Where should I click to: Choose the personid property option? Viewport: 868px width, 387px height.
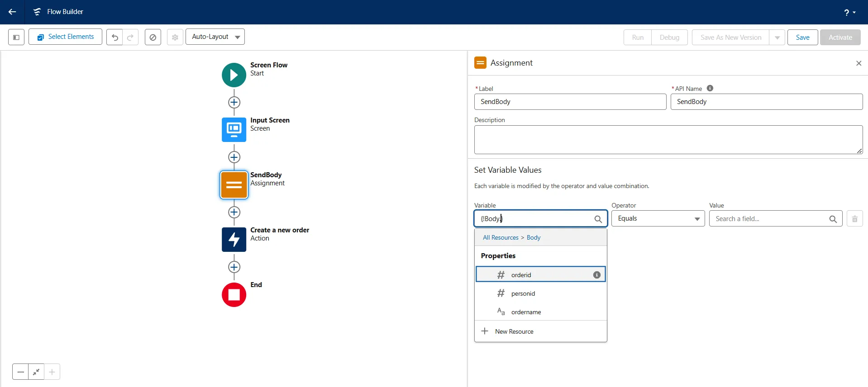[x=523, y=294]
